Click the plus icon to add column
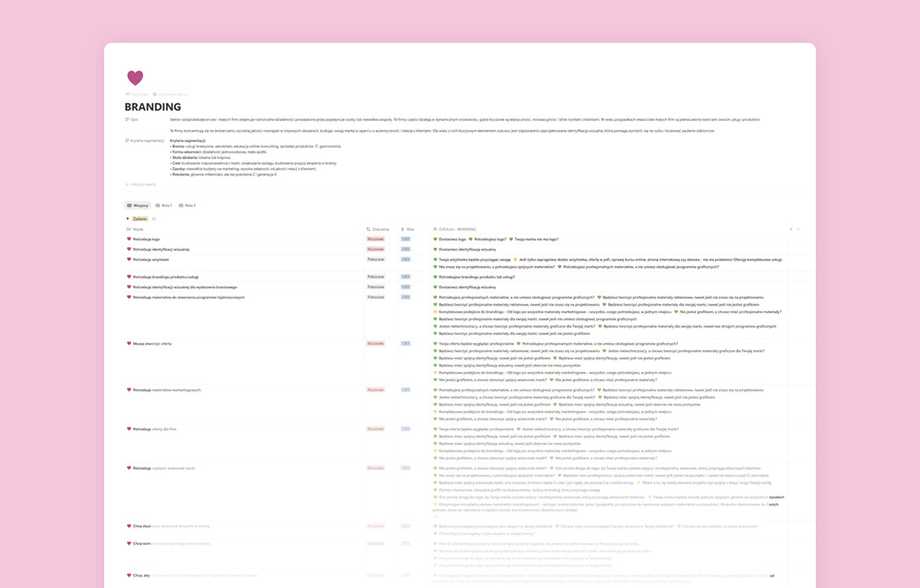Image resolution: width=920 pixels, height=588 pixels. [x=791, y=229]
